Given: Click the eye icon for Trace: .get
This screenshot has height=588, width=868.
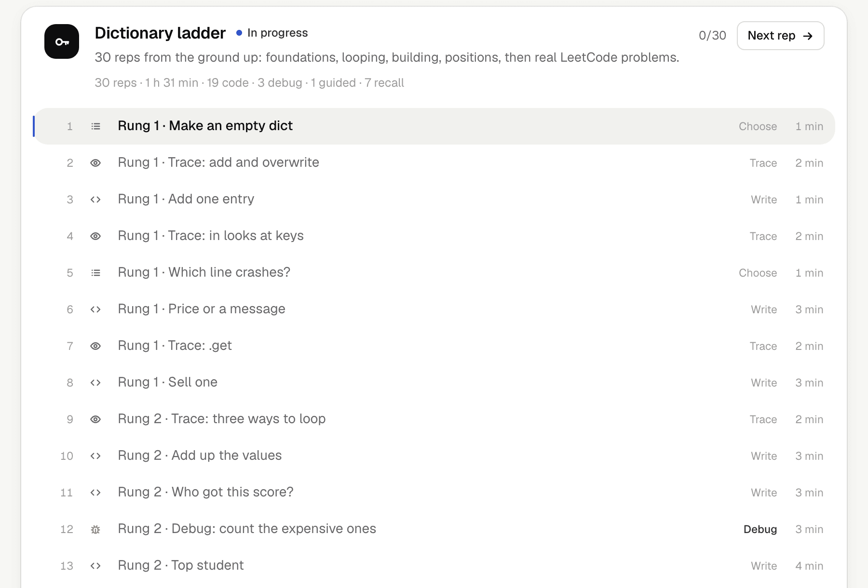Looking at the screenshot, I should [x=96, y=346].
